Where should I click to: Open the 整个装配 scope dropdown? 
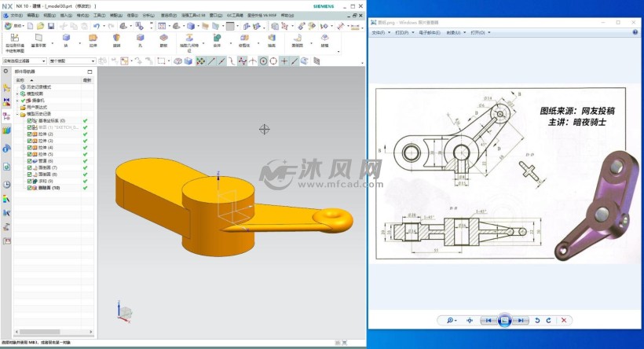pyautogui.click(x=72, y=61)
